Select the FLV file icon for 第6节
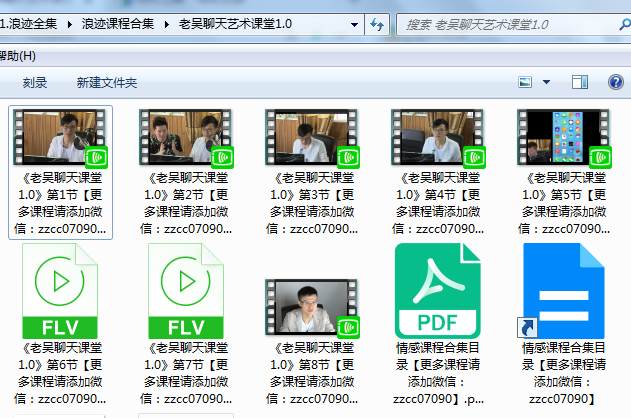The width and height of the screenshot is (631, 418). [60, 291]
